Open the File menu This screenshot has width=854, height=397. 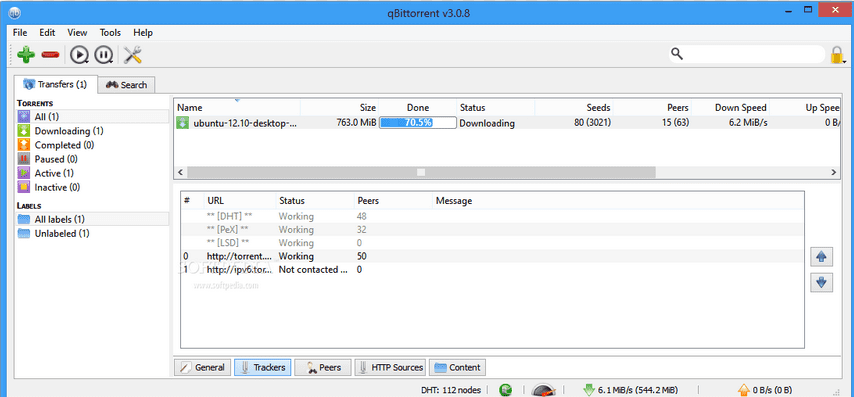(20, 33)
